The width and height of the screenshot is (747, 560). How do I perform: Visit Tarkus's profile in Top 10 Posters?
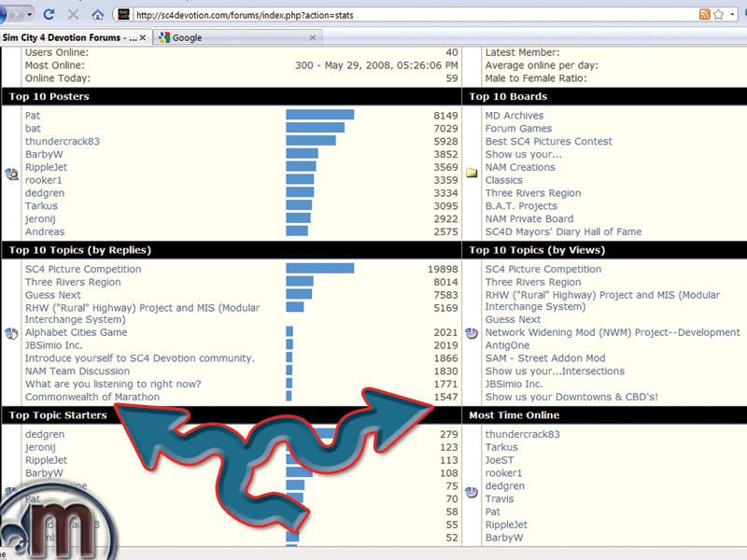[41, 205]
